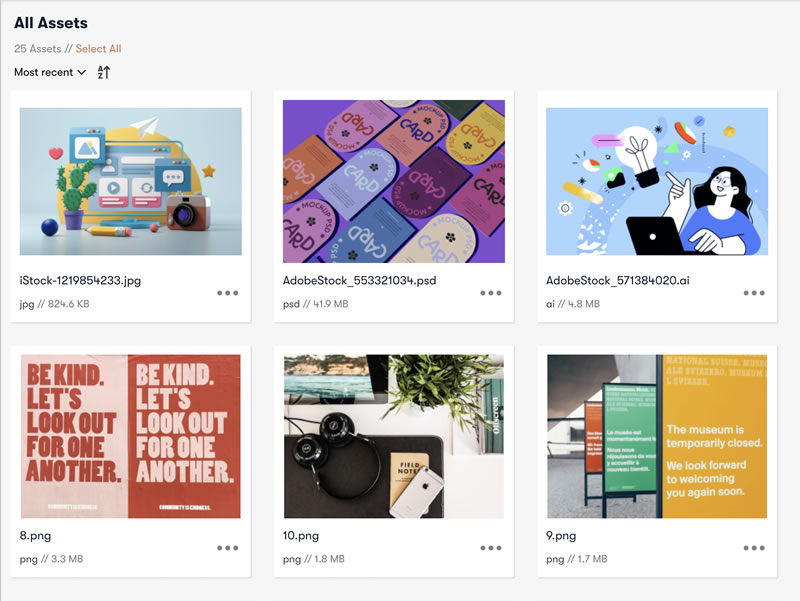This screenshot has height=601, width=800.
Task: Click the Select All link
Action: point(98,48)
